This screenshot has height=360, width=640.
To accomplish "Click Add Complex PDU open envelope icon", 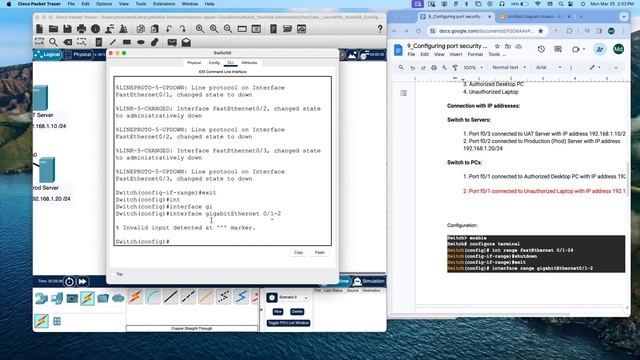I will click(186, 42).
